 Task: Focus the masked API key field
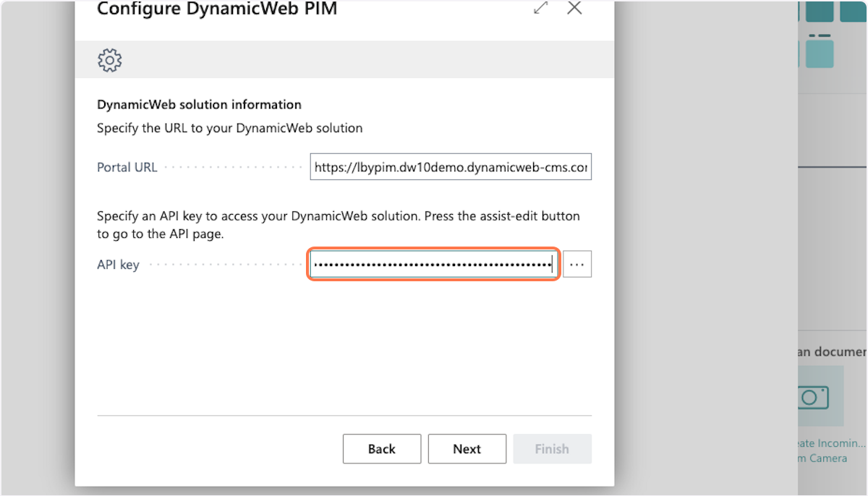(433, 265)
